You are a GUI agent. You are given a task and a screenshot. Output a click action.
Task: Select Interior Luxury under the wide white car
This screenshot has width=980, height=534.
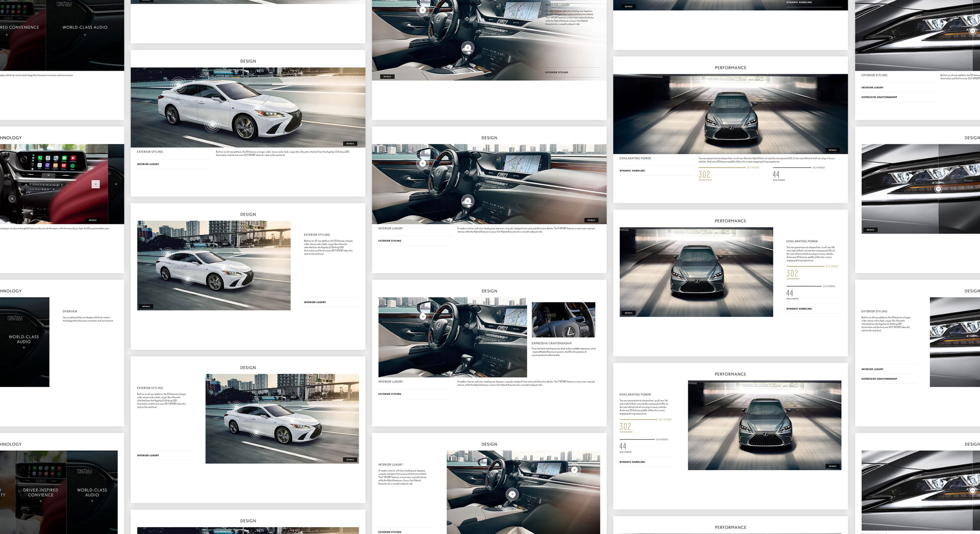pos(148,164)
